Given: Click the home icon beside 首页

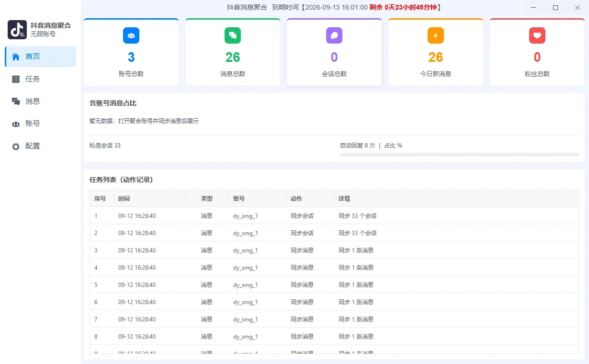Looking at the screenshot, I should tap(16, 57).
